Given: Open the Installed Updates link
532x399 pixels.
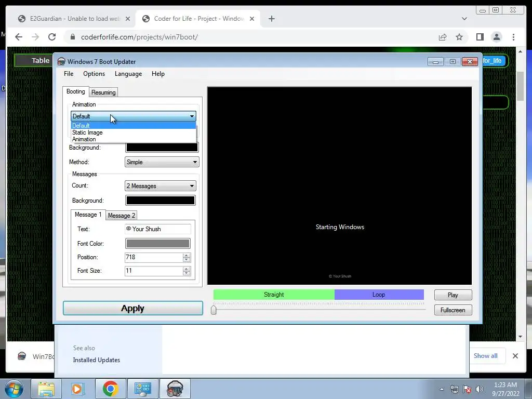Looking at the screenshot, I should 96,360.
